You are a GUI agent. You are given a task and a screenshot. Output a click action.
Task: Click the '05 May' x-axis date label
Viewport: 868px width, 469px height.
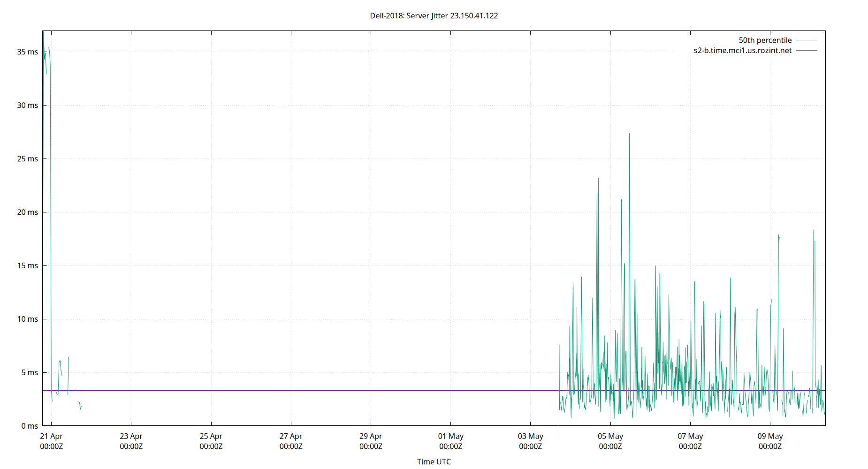(610, 436)
